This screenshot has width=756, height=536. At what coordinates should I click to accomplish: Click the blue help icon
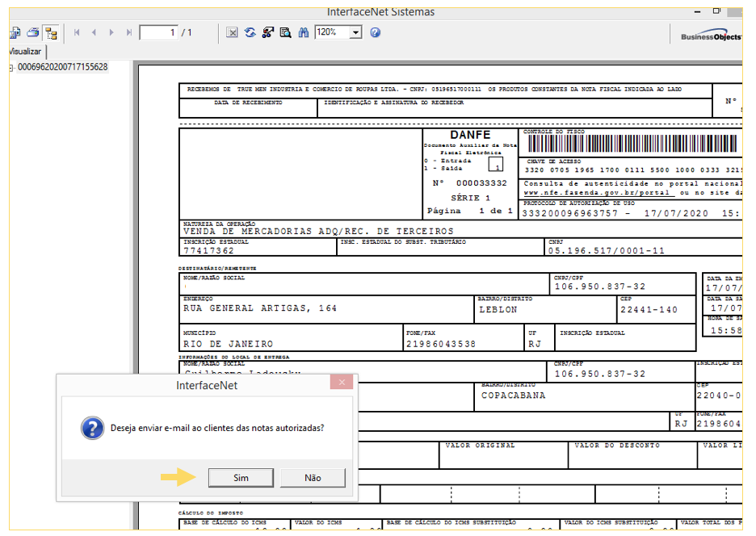click(x=375, y=33)
